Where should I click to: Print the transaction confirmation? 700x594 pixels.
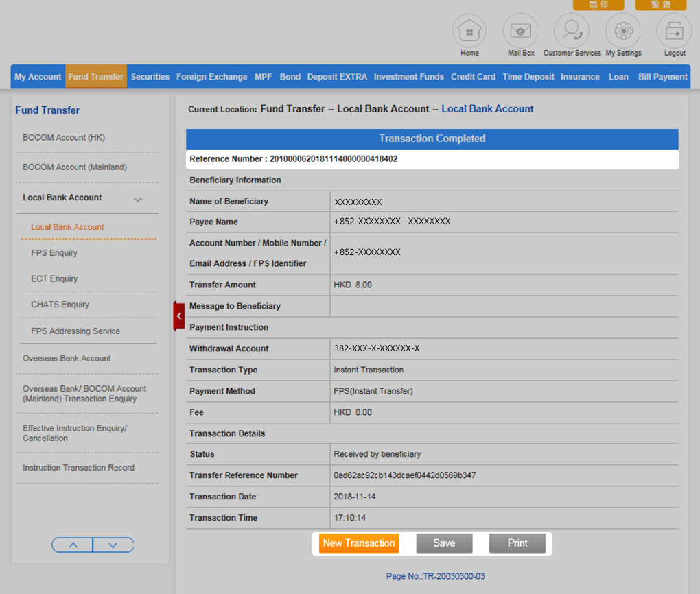click(517, 543)
